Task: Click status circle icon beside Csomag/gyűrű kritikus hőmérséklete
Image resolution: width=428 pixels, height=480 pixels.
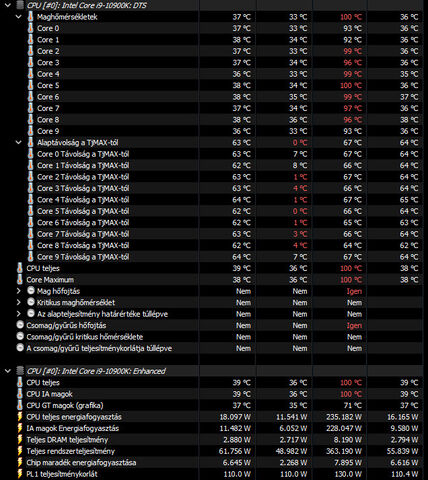Action: click(x=20, y=336)
